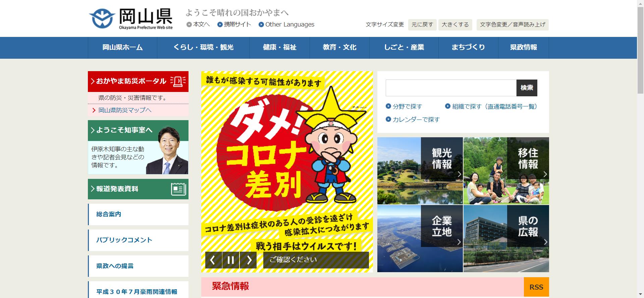Open 県政への提言 link
644x298 pixels.
coord(138,266)
